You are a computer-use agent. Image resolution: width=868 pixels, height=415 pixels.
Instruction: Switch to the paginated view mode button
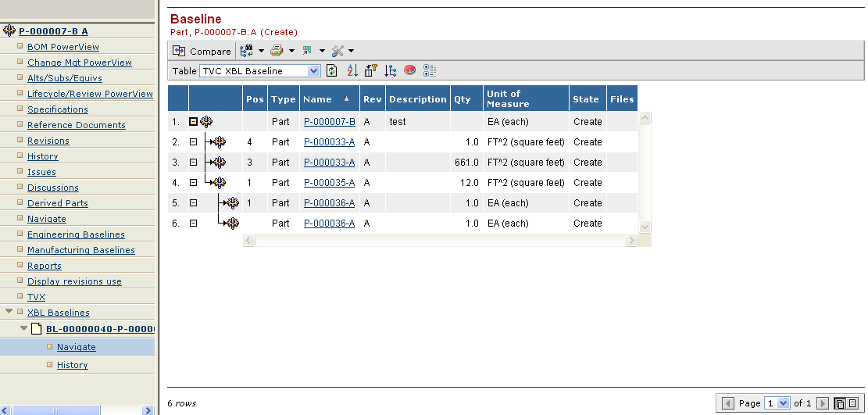(840, 403)
